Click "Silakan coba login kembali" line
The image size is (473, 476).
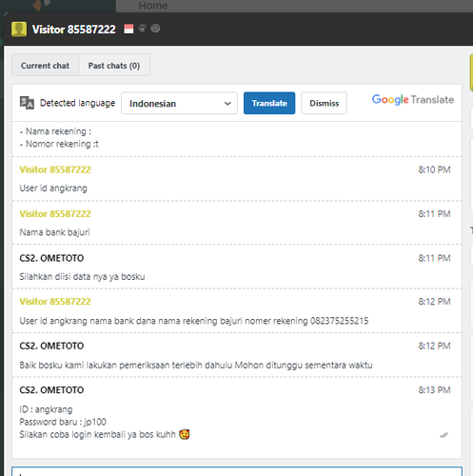pos(97,434)
